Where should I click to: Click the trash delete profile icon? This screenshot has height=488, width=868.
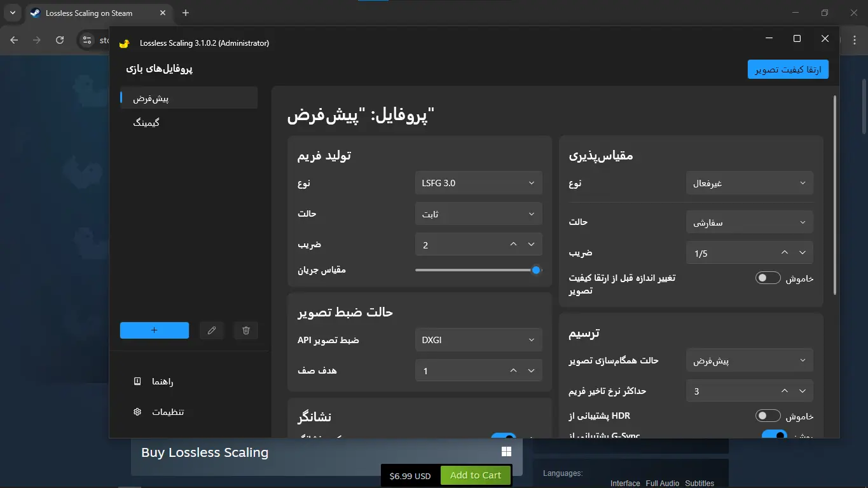(x=246, y=330)
